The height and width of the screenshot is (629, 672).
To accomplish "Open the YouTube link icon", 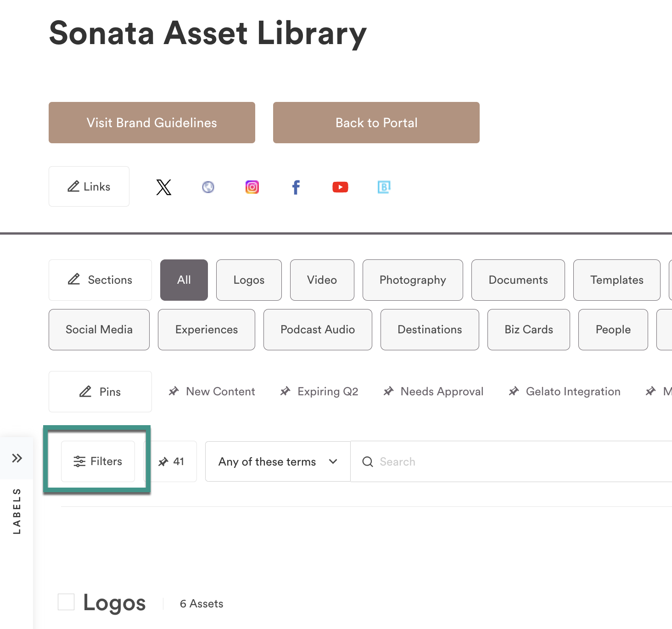I will pos(340,187).
